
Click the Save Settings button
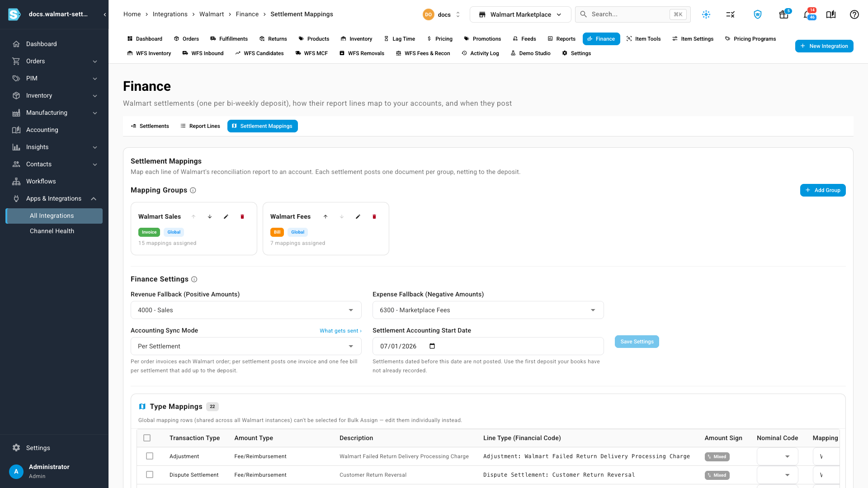(637, 342)
